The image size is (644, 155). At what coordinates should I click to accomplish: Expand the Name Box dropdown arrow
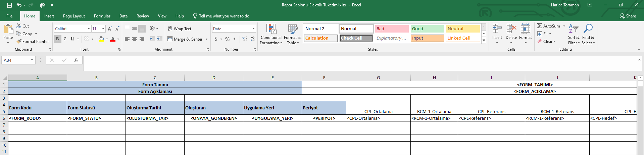click(32, 60)
